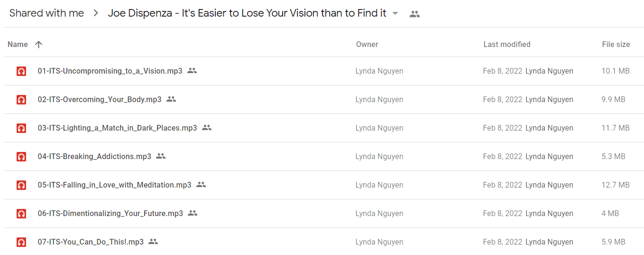Go back to Shared with me
Image resolution: width=644 pixels, height=255 pixels.
(46, 13)
